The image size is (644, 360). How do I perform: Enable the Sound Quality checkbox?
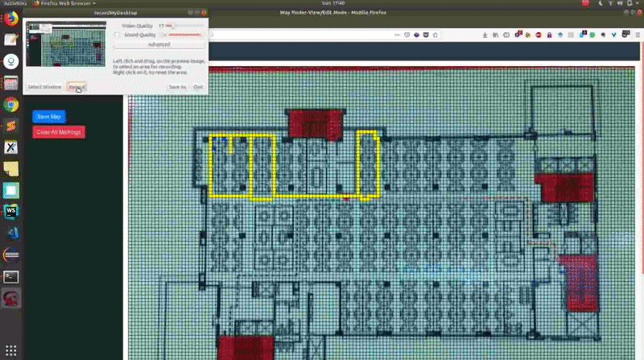118,35
